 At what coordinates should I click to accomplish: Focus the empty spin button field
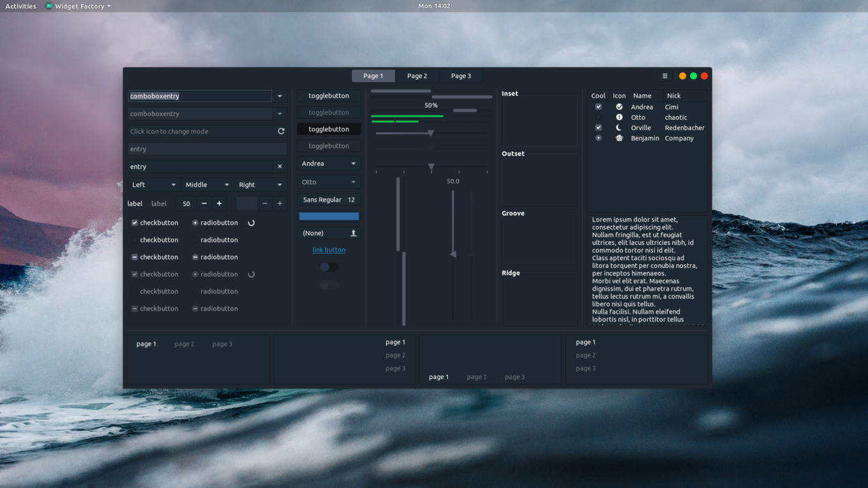(x=247, y=203)
